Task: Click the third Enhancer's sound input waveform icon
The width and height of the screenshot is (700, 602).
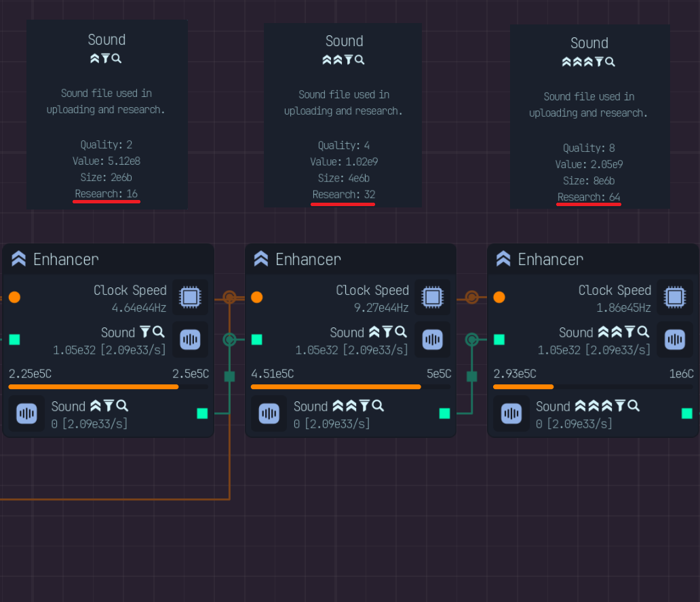Action: point(675,340)
